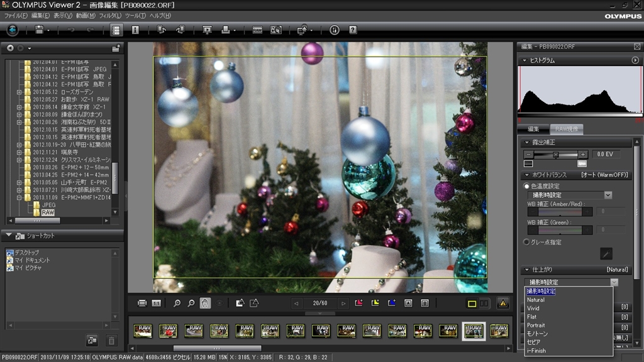This screenshot has width=644, height=362.
Task: Select the JPEG subfolder
Action: click(48, 205)
